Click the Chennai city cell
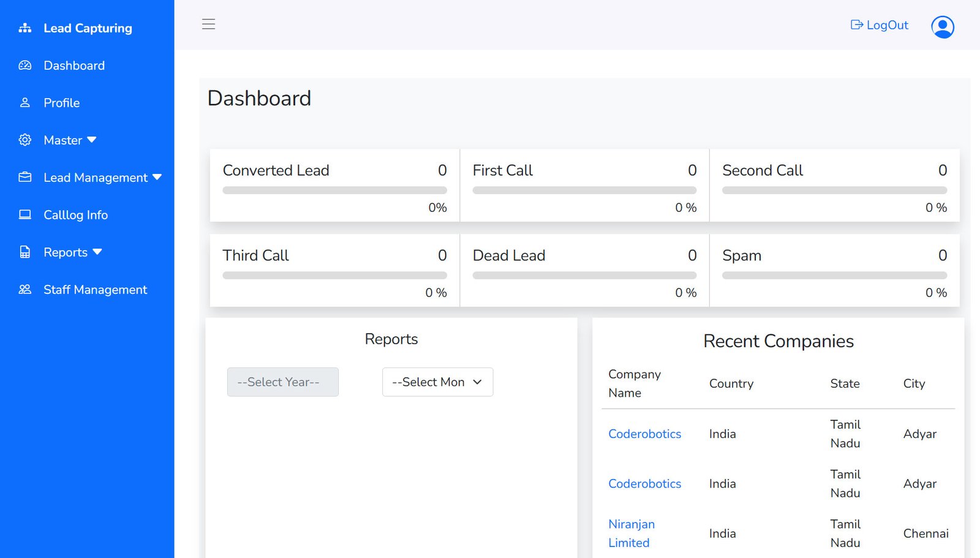 (926, 533)
